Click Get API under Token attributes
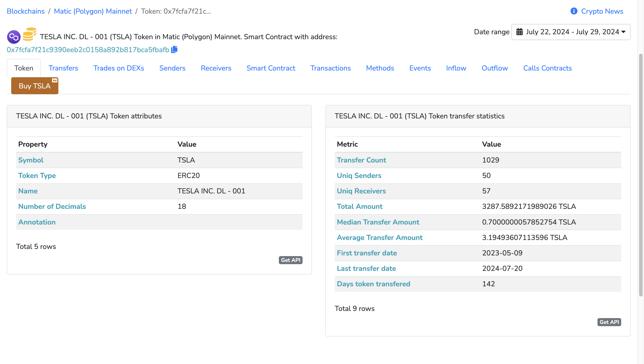The width and height of the screenshot is (644, 364). click(290, 260)
